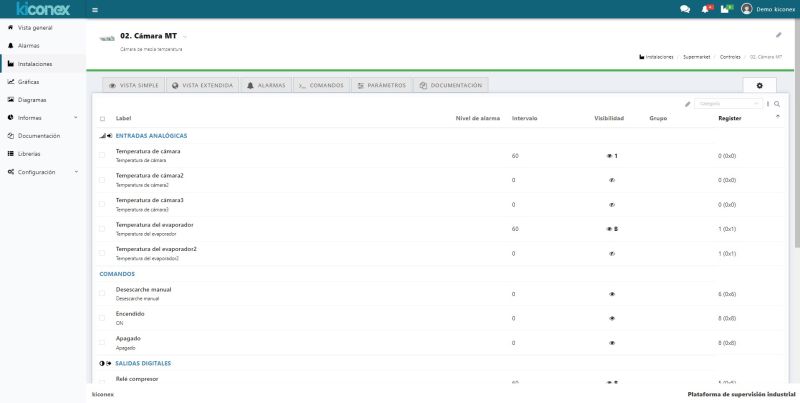Toggle visibility eye for Temperatura de cámara2
Screen dimensions: 800x403
[x=612, y=180]
